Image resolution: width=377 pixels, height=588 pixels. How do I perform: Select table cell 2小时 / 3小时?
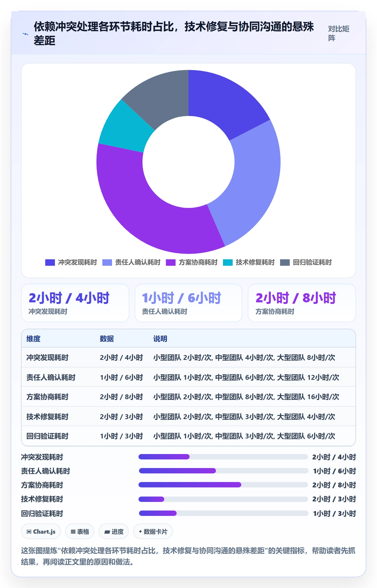tap(121, 417)
